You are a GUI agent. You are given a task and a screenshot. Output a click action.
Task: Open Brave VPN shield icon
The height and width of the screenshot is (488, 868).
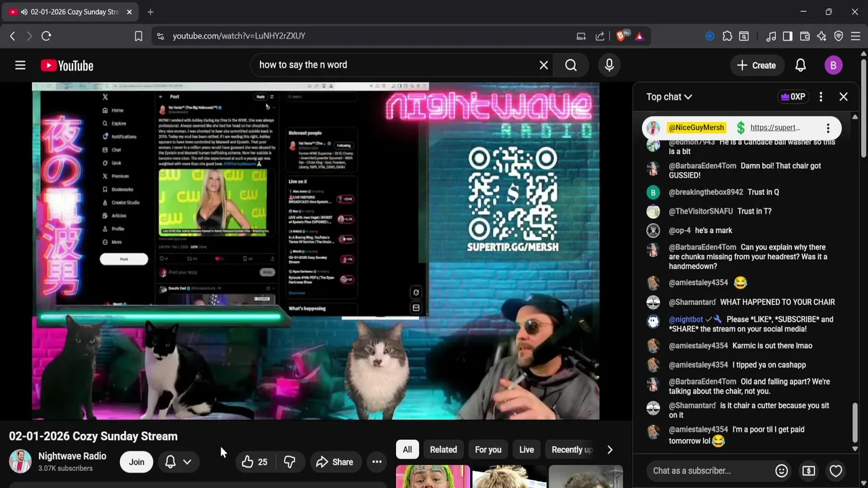coord(838,36)
